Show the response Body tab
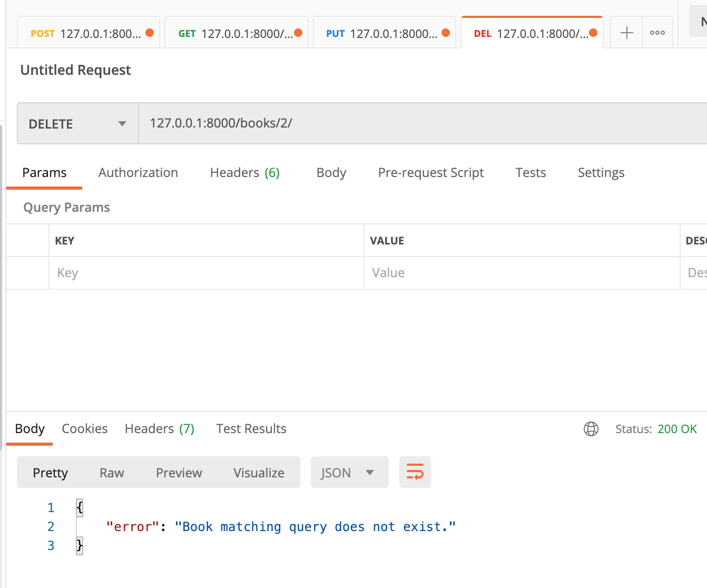Screen dimensions: 707x588 (x=30, y=429)
